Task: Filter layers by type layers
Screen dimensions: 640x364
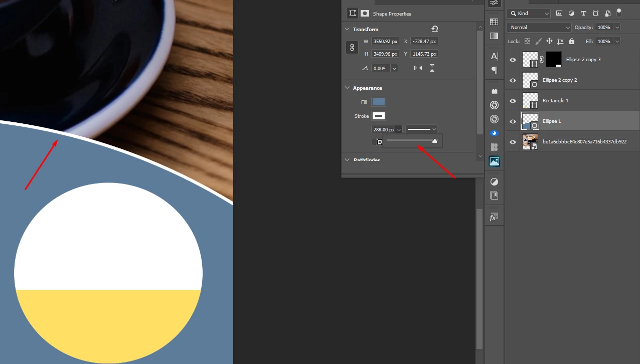Action: (583, 14)
